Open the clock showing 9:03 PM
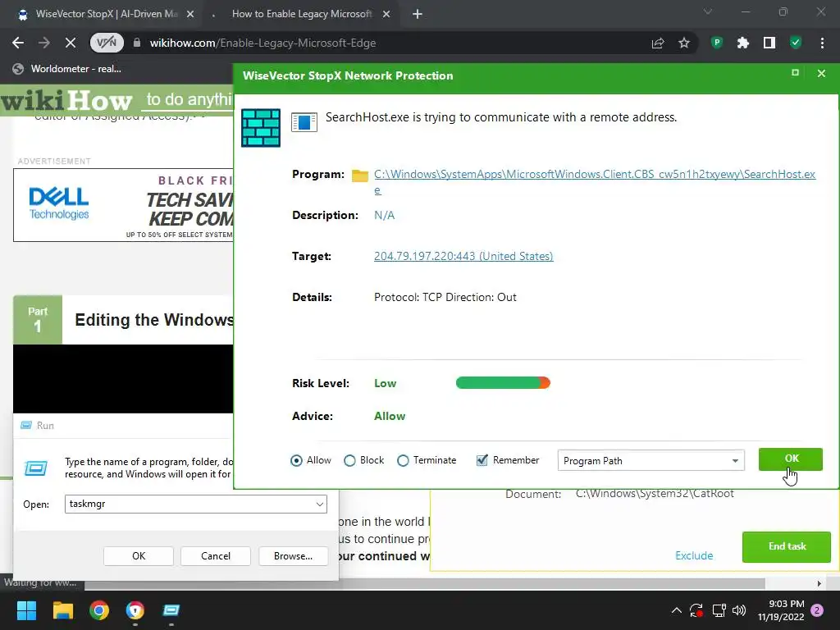The width and height of the screenshot is (840, 630). click(x=781, y=610)
